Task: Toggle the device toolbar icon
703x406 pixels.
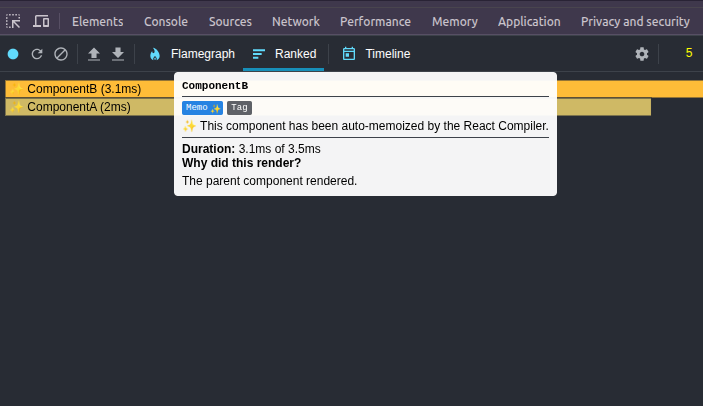Action: (x=41, y=21)
